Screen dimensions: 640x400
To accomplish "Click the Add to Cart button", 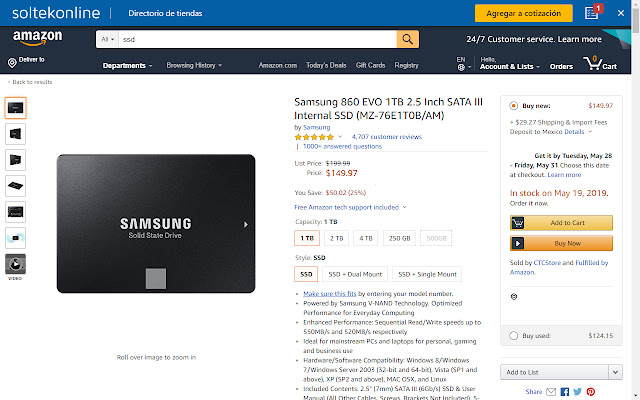I will point(561,222).
